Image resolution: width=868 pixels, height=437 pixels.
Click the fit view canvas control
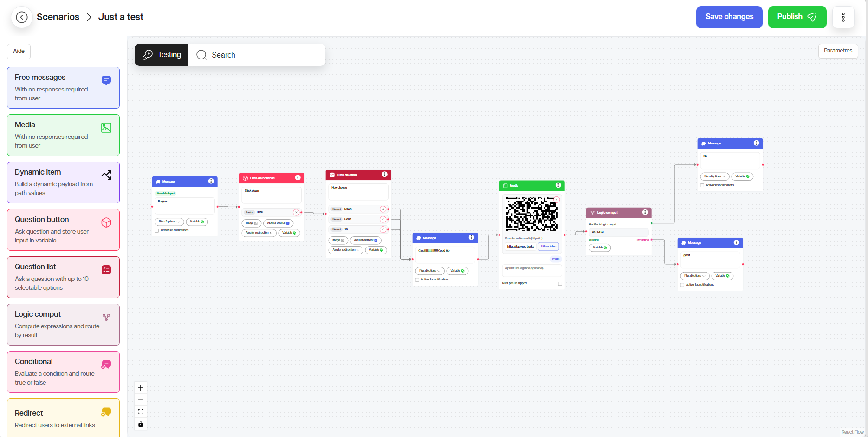[x=141, y=412]
